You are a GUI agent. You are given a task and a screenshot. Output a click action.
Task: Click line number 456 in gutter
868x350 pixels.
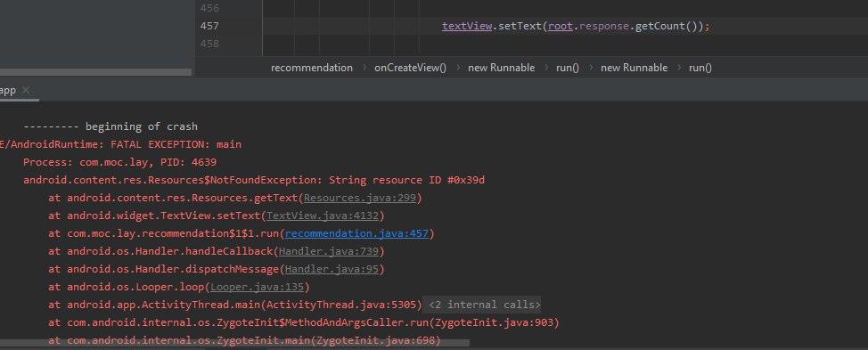pyautogui.click(x=209, y=8)
